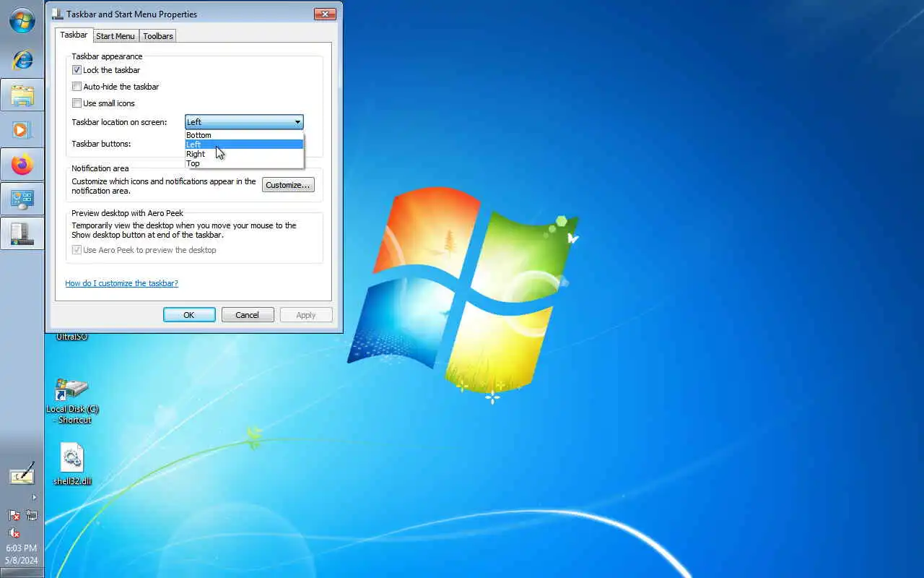Click the date 5/8/2024 in the tray
The image size is (924, 578).
coord(22,560)
